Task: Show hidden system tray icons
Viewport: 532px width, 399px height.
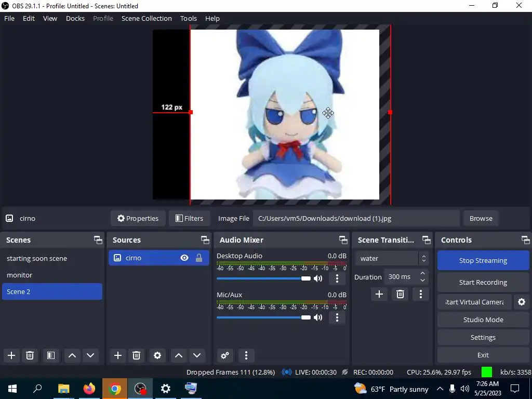Action: coord(440,389)
